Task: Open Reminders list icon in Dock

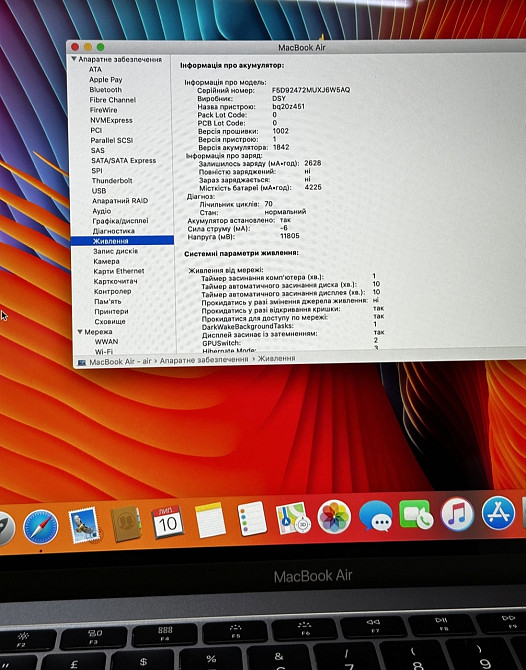Action: 252,518
